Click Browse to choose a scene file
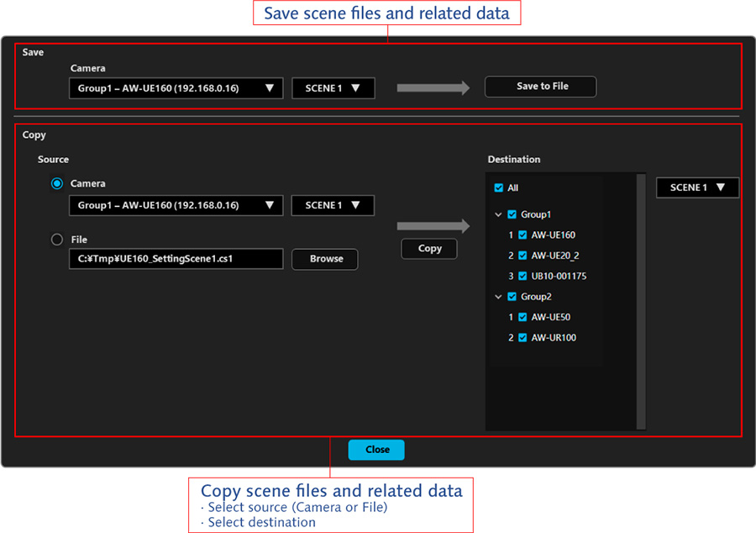The image size is (756, 533). [x=325, y=259]
